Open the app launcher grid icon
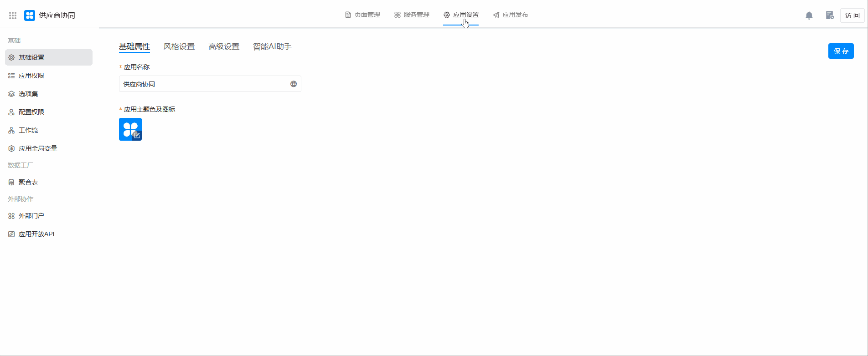Viewport: 868px width, 356px height. (13, 15)
